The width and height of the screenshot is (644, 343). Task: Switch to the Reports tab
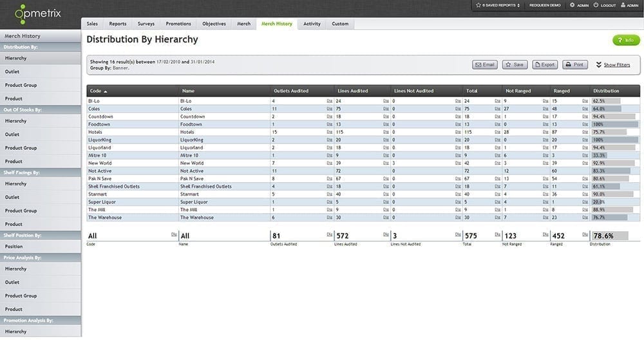click(x=118, y=24)
